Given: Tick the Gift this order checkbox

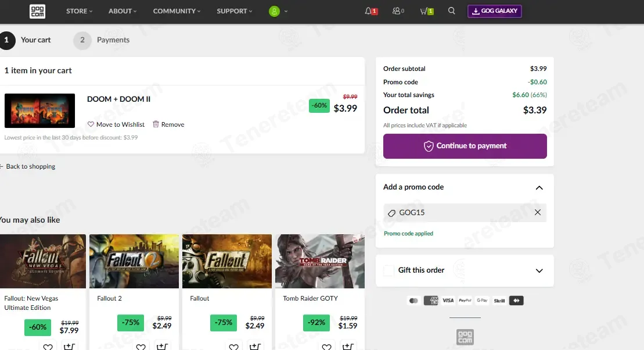Looking at the screenshot, I should 388,270.
